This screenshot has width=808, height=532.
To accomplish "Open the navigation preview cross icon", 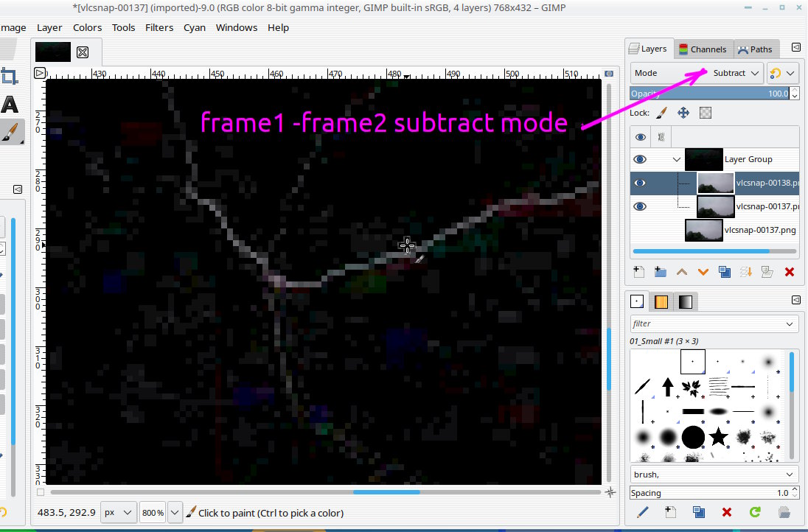I will [x=610, y=492].
